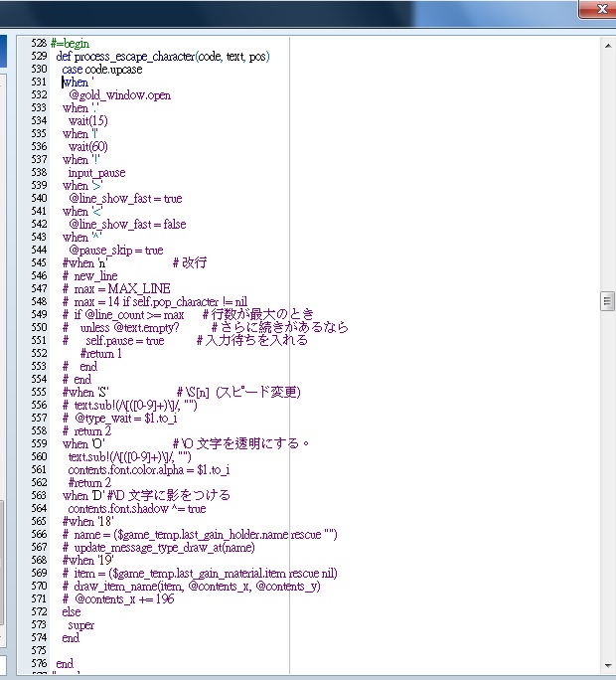Click '# return 2' on line 558

pos(86,431)
